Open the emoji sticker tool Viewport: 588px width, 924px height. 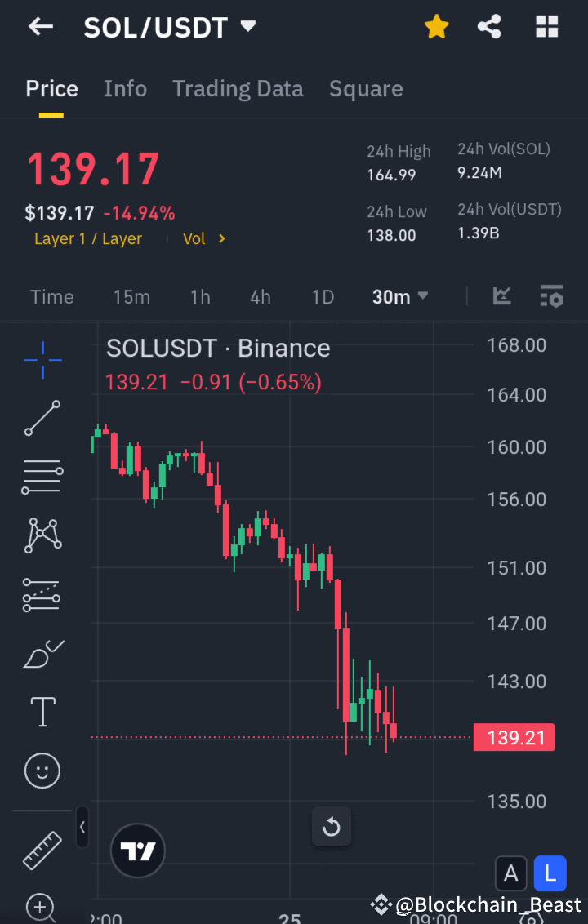pos(41,771)
